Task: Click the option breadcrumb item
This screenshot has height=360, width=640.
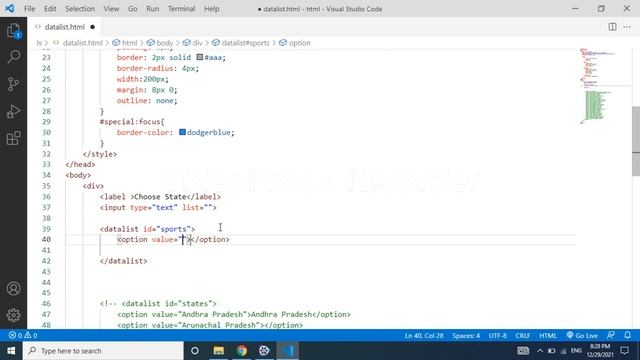Action: coord(300,43)
